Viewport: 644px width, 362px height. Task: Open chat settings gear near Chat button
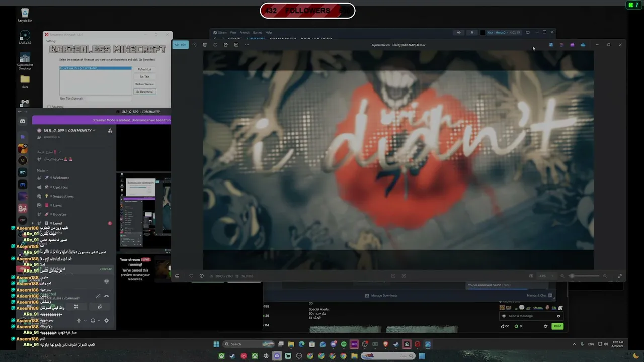click(546, 326)
